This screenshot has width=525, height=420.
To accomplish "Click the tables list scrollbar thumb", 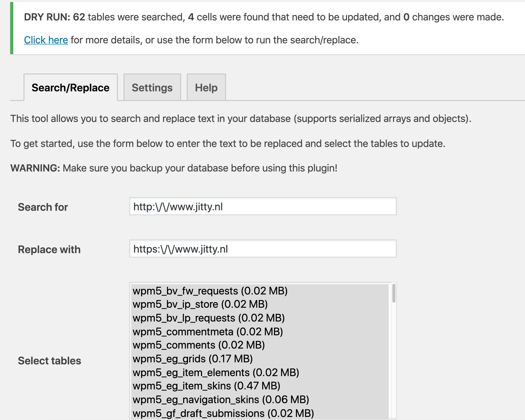I will pos(394,293).
